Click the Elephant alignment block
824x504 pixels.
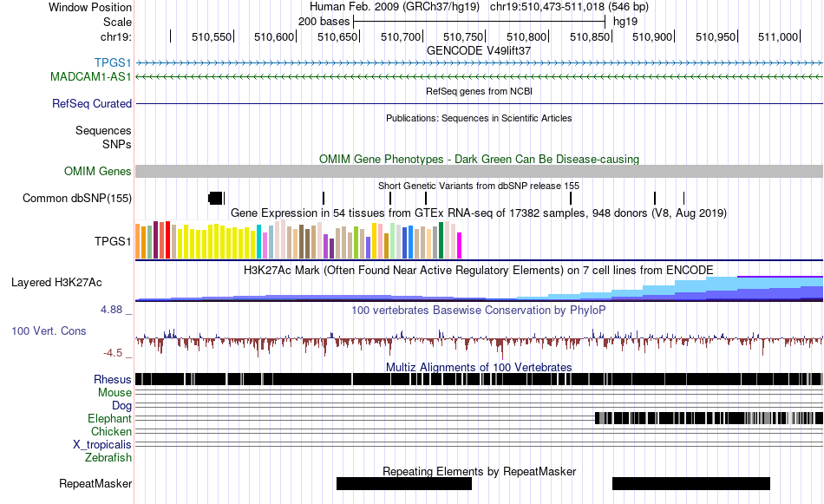click(x=709, y=418)
